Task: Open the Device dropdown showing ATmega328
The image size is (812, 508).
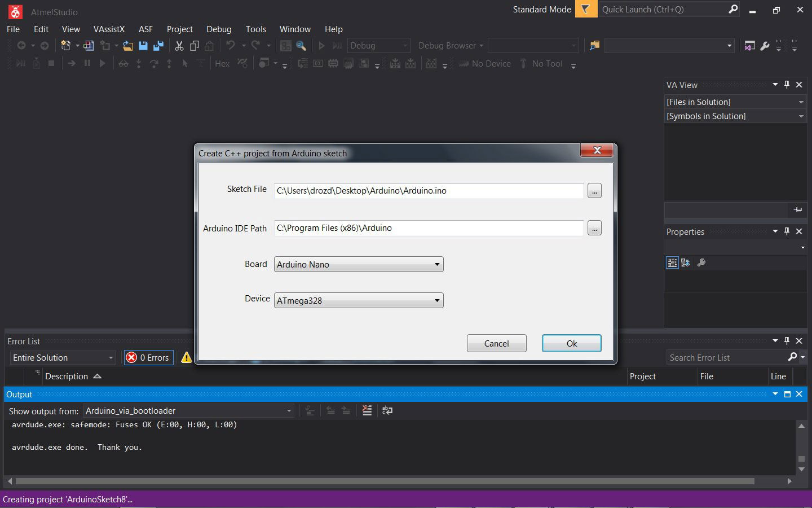Action: point(359,300)
